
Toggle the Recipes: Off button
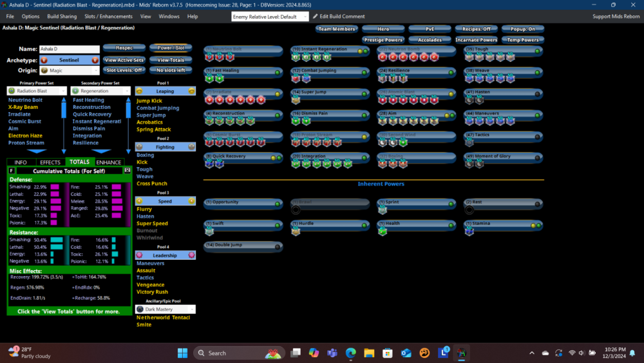pos(477,29)
